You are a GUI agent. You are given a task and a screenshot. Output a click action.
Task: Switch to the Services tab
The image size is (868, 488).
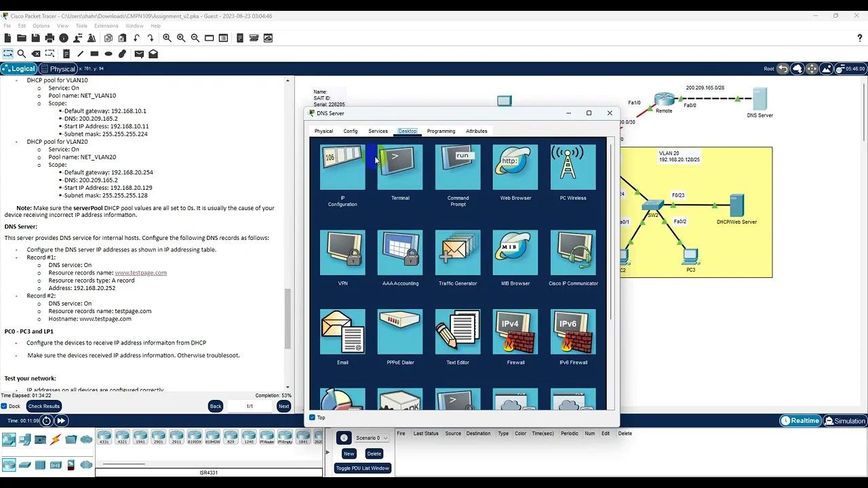pos(378,131)
